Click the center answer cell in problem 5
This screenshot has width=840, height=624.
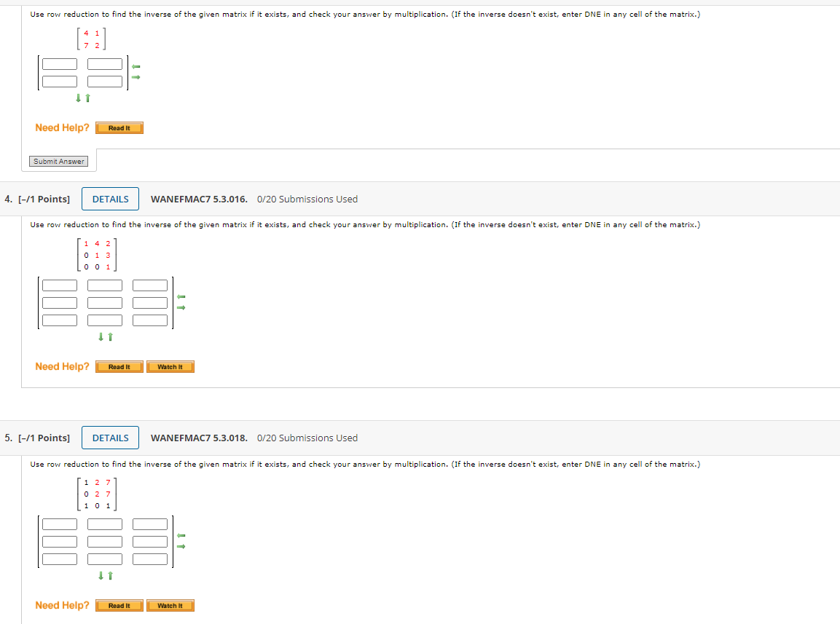click(x=104, y=541)
